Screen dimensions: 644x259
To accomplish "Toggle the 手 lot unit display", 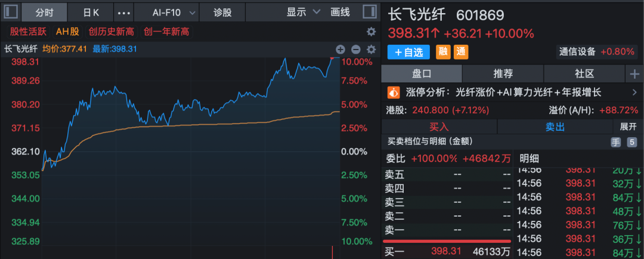I will [x=615, y=142].
